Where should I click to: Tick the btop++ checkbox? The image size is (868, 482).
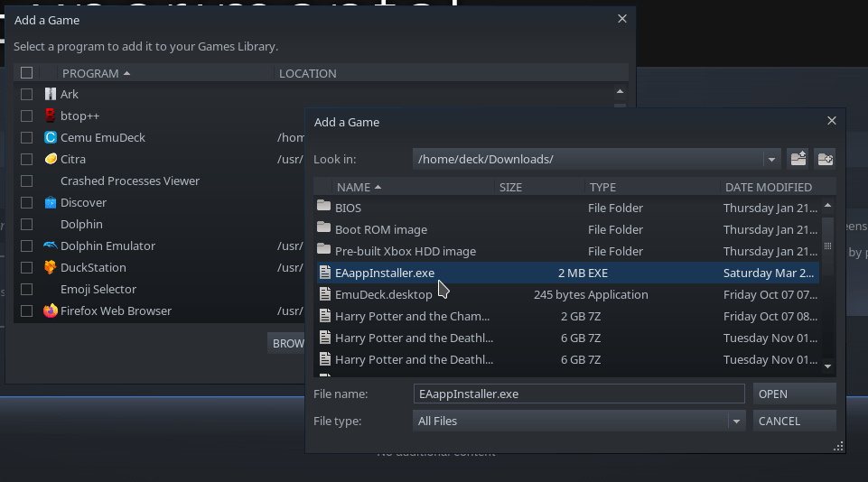coord(27,116)
